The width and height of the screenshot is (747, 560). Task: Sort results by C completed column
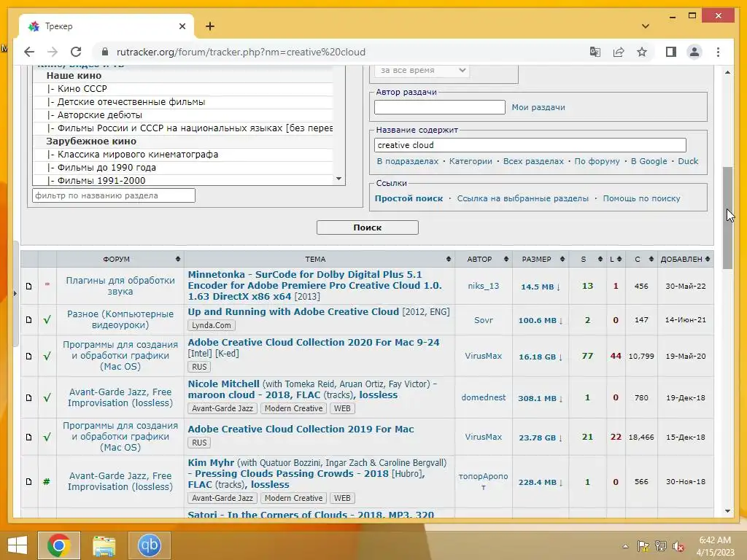pos(641,259)
